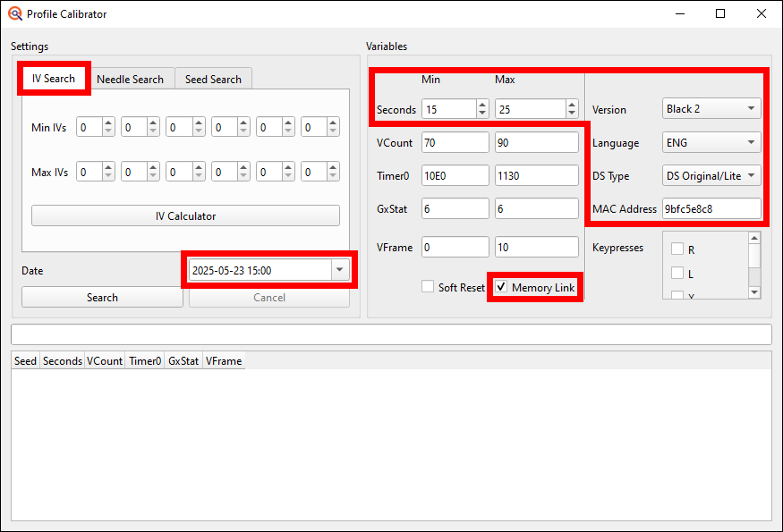Increment the first Min IVs spinner

pos(110,122)
